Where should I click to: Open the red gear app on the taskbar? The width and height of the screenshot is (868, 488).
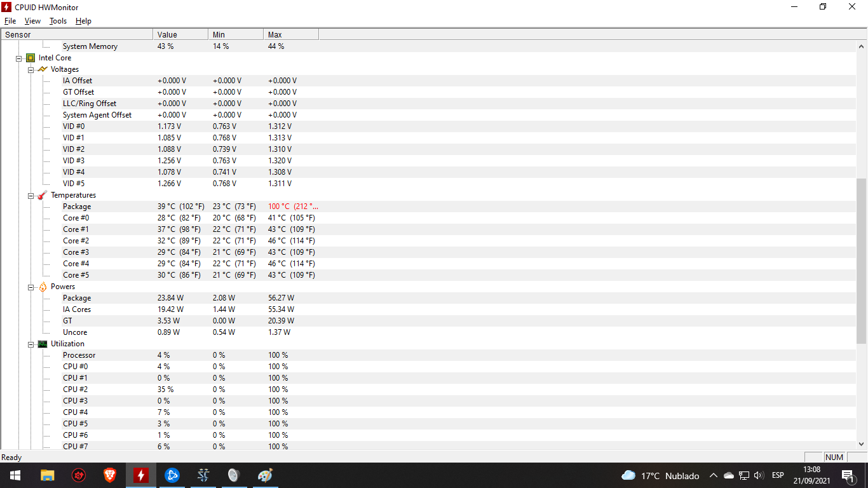point(78,475)
